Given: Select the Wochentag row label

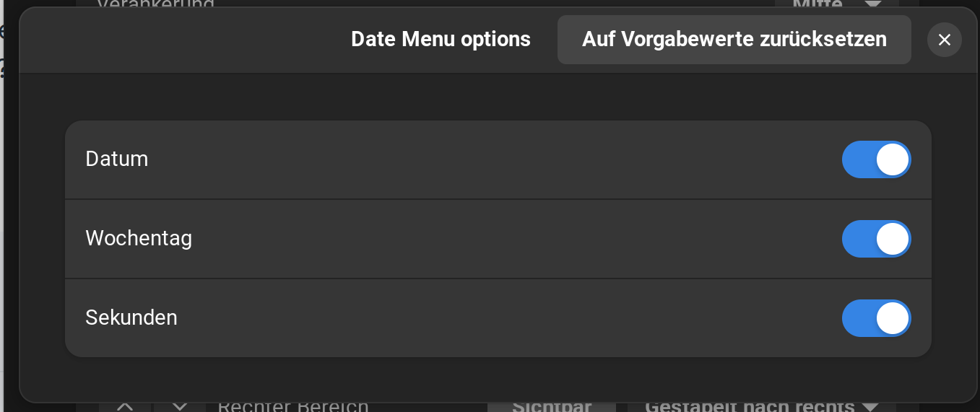Looking at the screenshot, I should (x=139, y=239).
